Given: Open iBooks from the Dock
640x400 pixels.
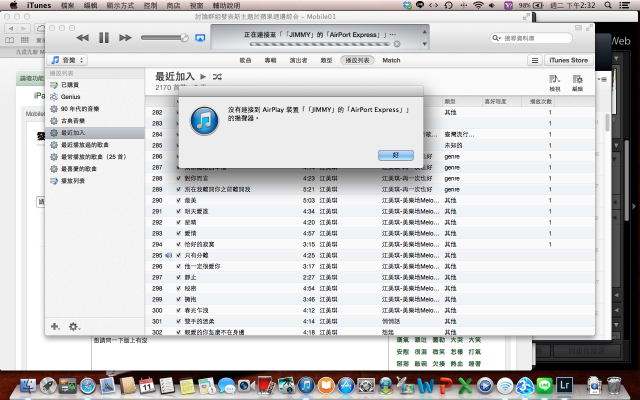Looking at the screenshot, I should pyautogui.click(x=326, y=385).
